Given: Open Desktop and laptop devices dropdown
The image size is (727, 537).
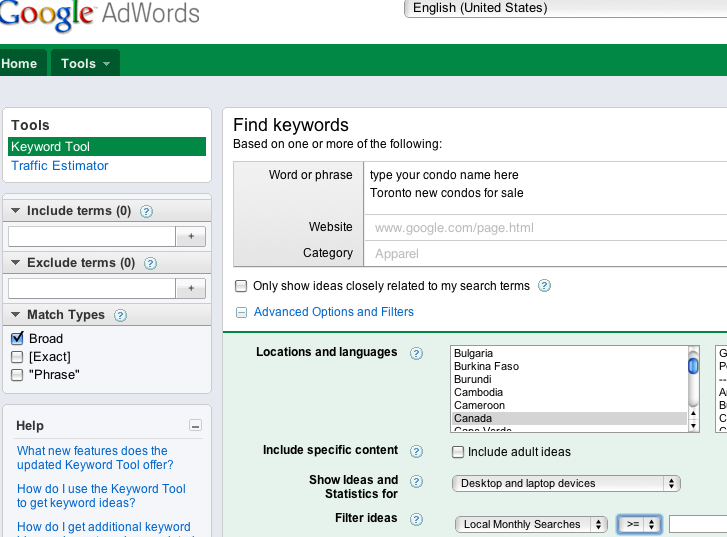Looking at the screenshot, I should point(566,484).
